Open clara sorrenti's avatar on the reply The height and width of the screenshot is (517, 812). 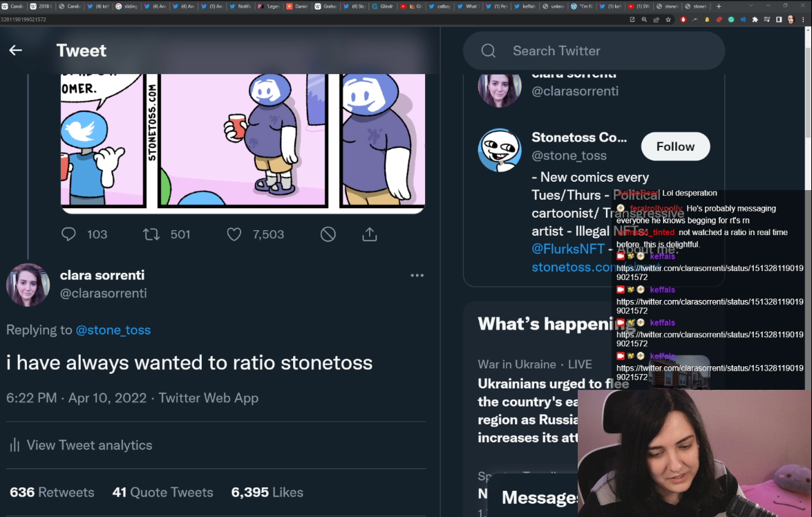[28, 285]
